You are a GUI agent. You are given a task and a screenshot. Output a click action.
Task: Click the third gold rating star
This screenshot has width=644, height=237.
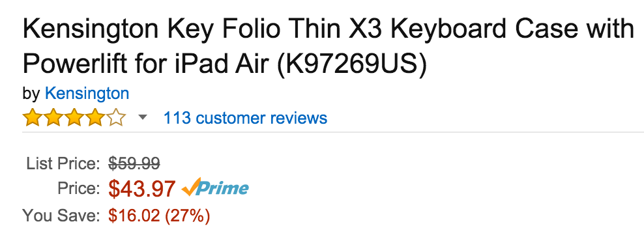[x=74, y=118]
